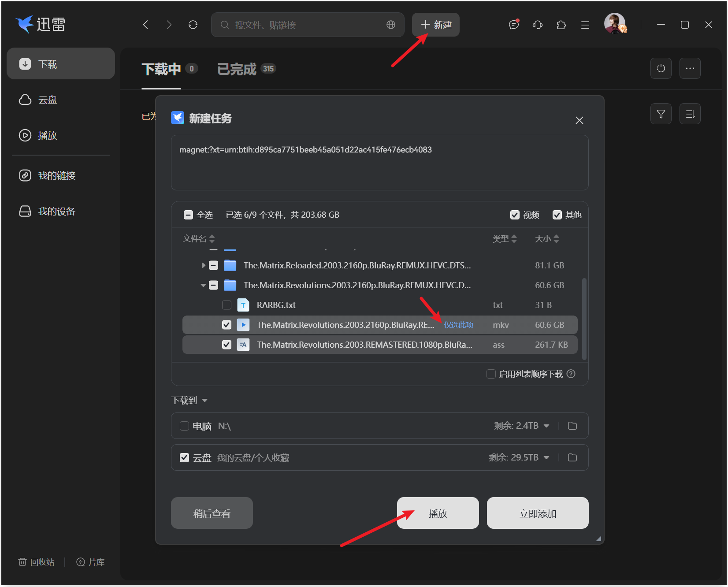Open customer service headset icon
The width and height of the screenshot is (728, 587).
click(x=538, y=25)
